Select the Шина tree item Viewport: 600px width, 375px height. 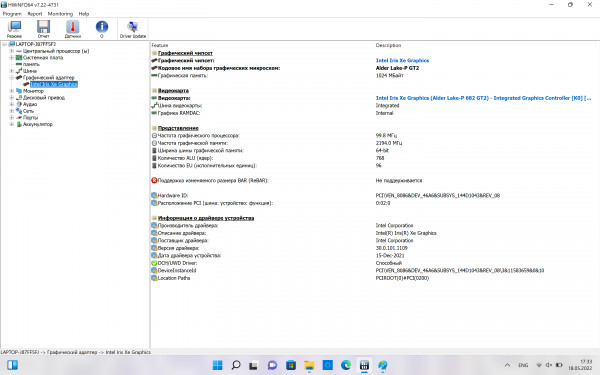[30, 71]
